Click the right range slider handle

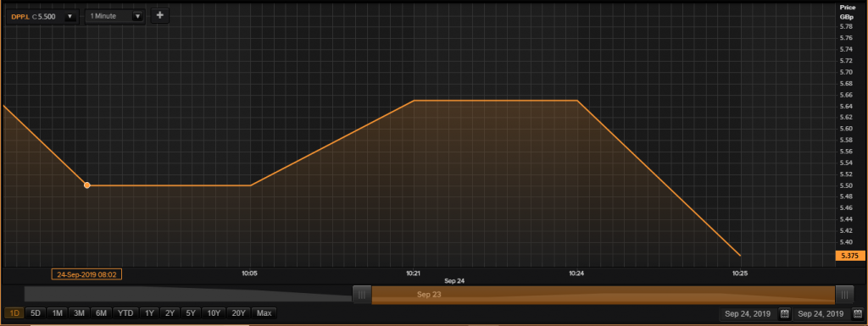pos(844,295)
